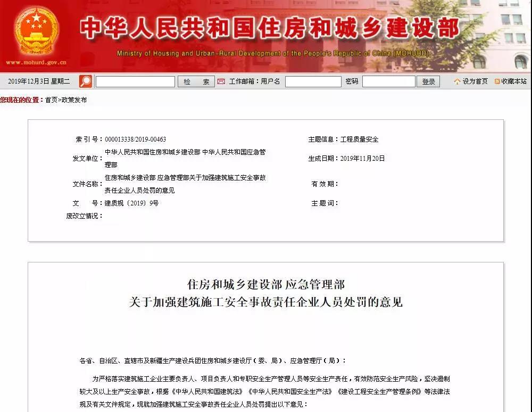Click heading 关于加强建筑施工安全事故责任企业人员处罚的意见

pos(266,302)
